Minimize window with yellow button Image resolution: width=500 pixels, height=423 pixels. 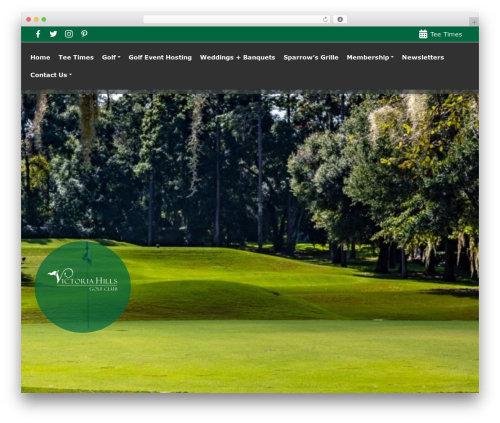[36, 20]
